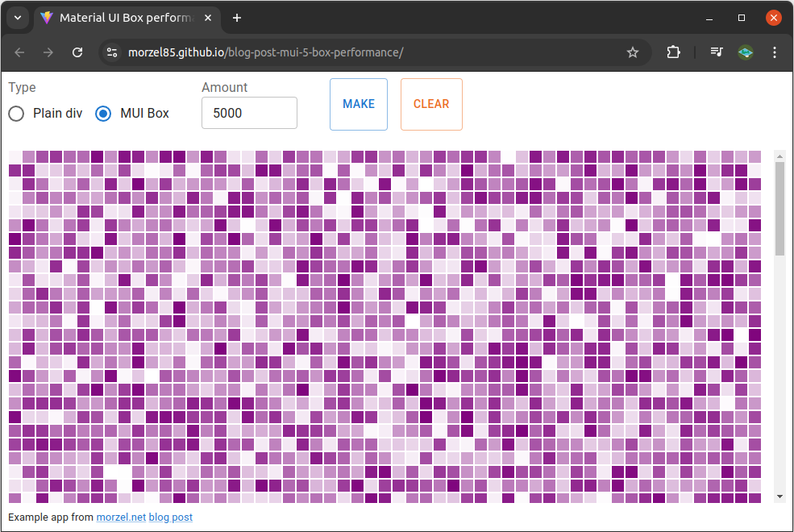Open Chrome's three-dot menu
794x532 pixels.
[x=775, y=52]
